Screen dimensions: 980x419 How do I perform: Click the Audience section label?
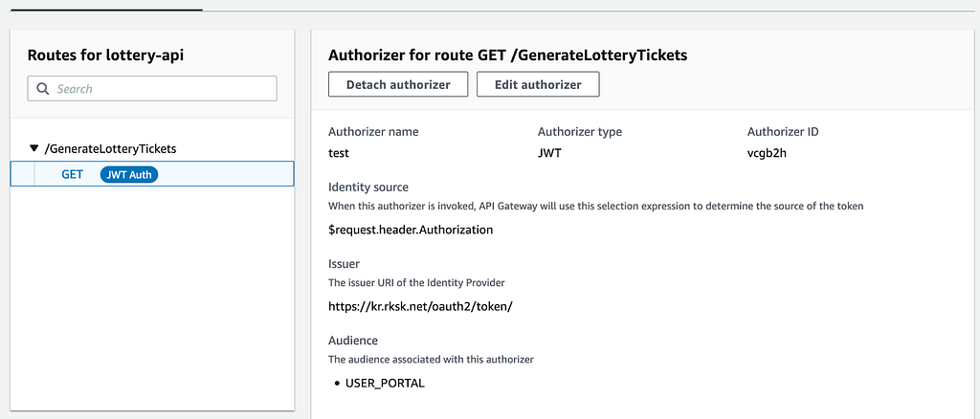353,341
